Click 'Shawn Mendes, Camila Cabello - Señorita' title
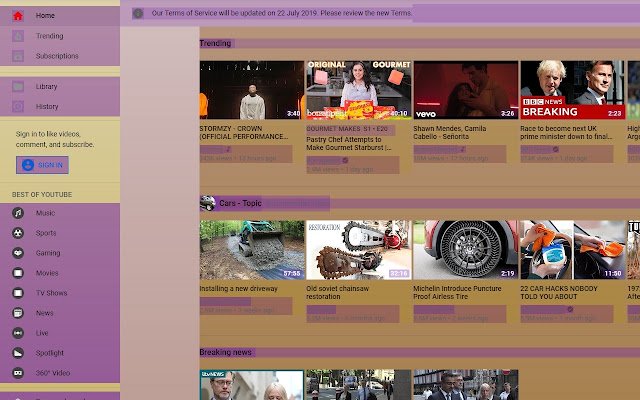Viewport: 640px width, 400px height. click(x=450, y=133)
